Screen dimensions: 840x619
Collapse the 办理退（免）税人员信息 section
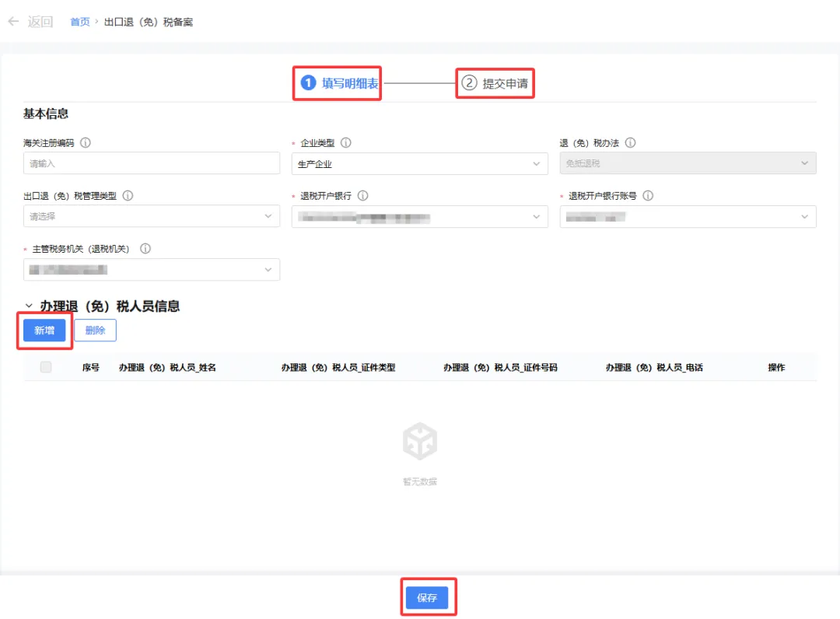(29, 306)
